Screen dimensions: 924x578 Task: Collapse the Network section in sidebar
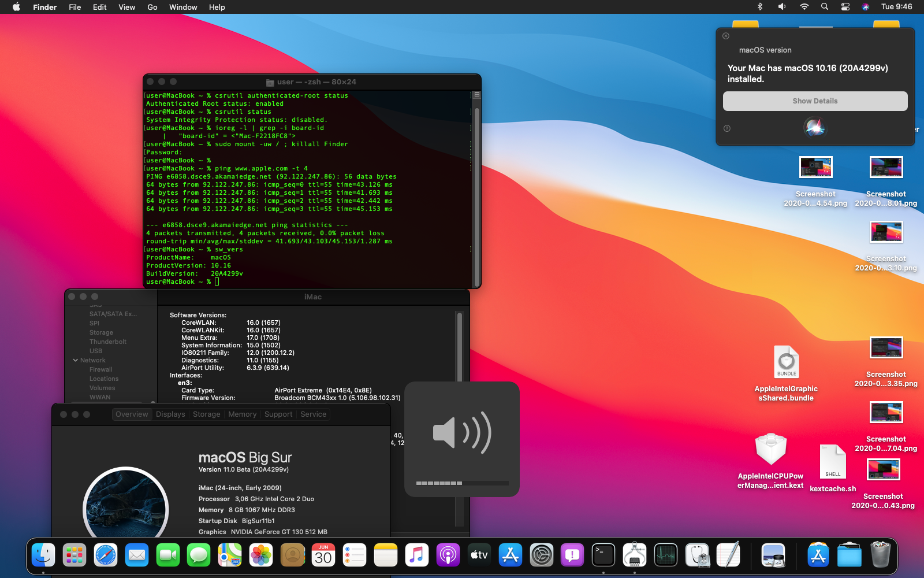pos(76,360)
